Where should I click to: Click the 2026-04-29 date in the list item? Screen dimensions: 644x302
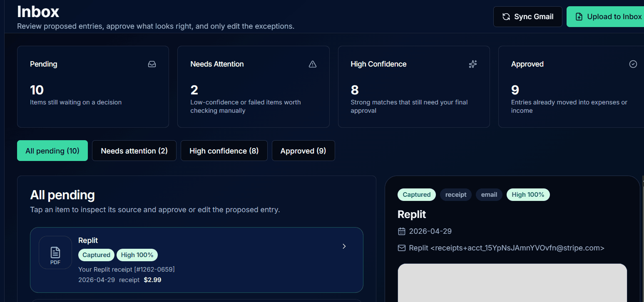tap(97, 280)
